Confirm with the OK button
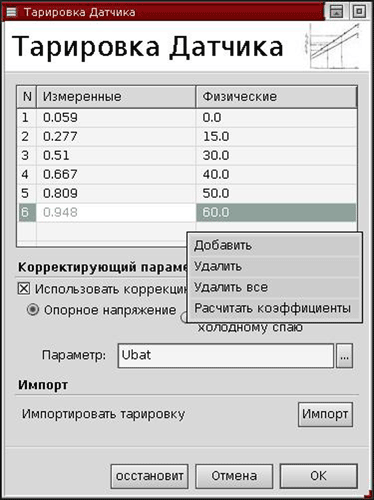 pyautogui.click(x=318, y=476)
